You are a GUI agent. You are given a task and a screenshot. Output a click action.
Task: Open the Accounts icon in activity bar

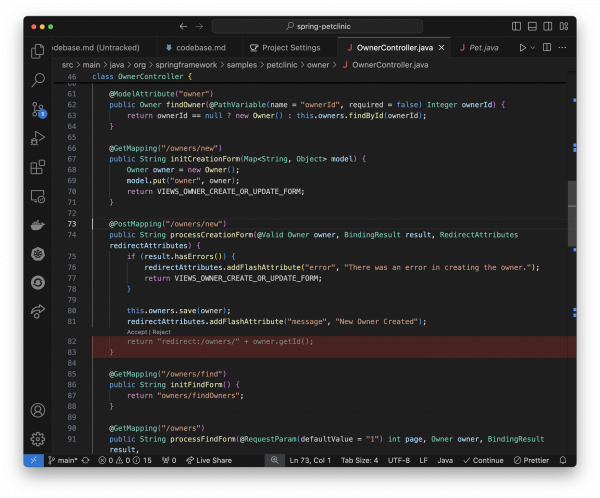click(38, 410)
